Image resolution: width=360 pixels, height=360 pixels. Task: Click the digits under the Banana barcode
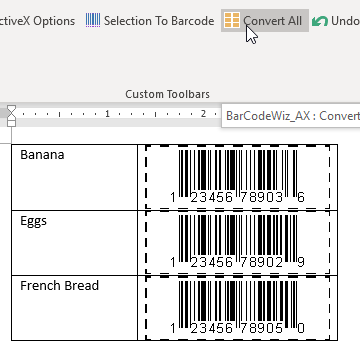pos(237,197)
